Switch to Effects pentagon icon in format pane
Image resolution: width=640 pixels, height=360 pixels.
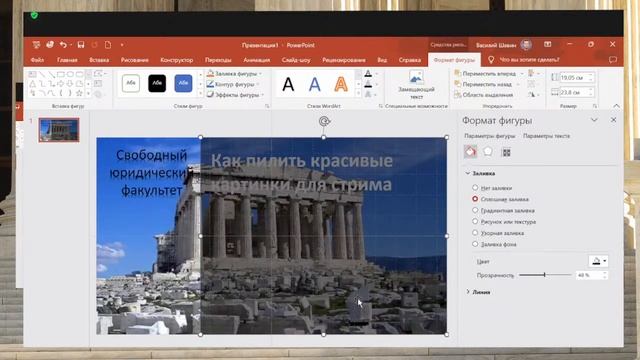[x=488, y=152]
